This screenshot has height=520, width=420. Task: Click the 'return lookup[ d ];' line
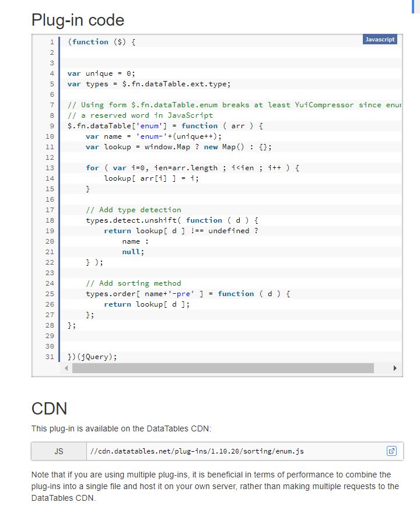[x=146, y=304]
